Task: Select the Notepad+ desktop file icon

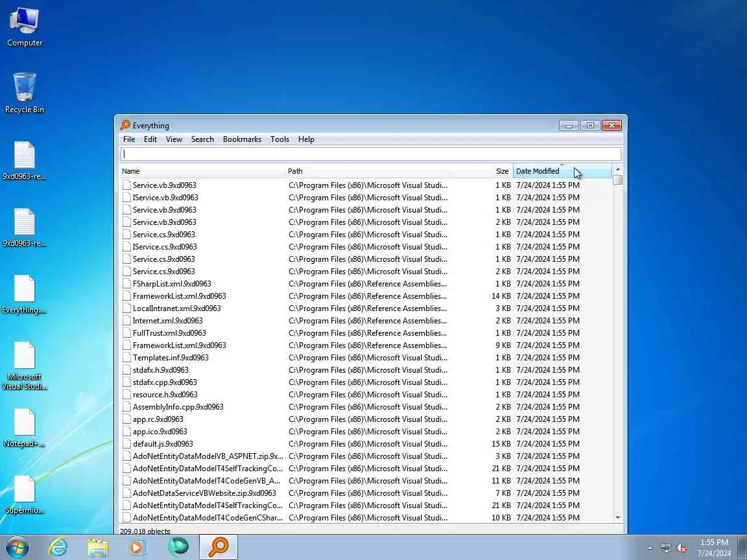Action: [24, 427]
